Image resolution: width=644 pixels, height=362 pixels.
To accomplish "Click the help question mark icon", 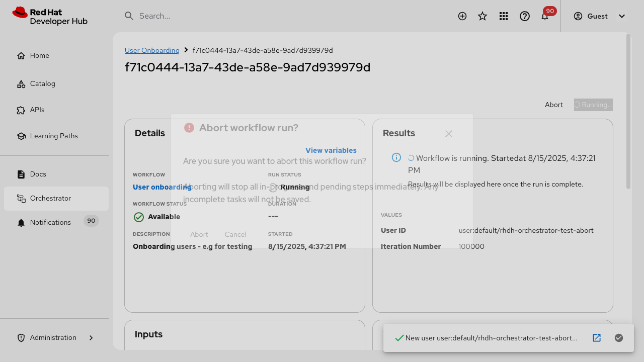I will [x=525, y=16].
